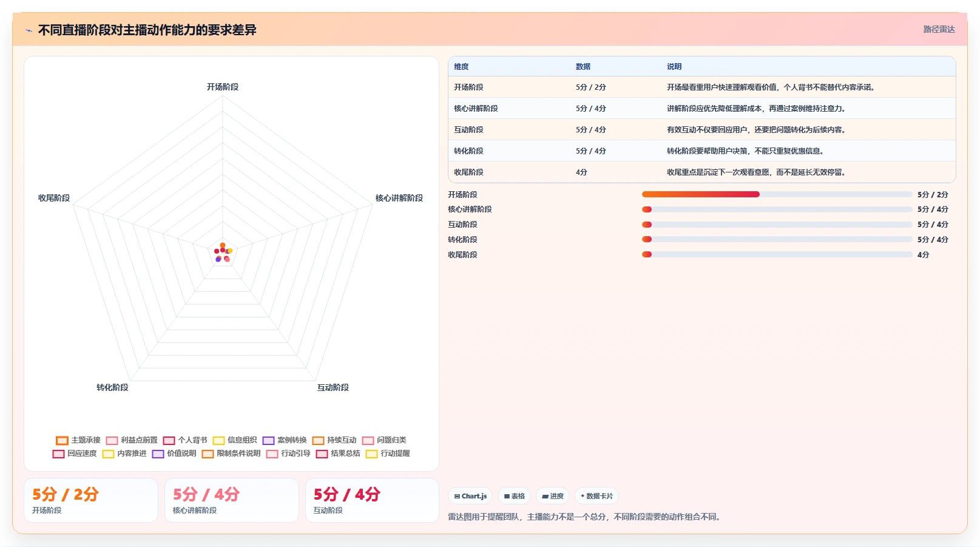
Task: Toggle the 内容推进 legend item
Action: coord(124,454)
